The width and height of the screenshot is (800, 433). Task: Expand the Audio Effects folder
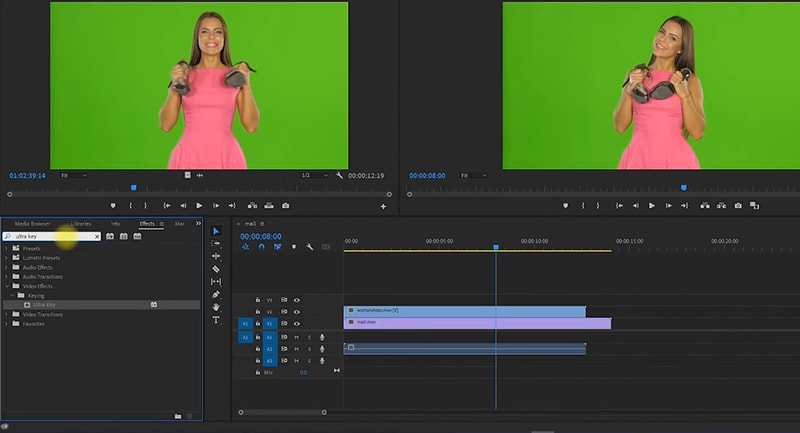click(8, 267)
